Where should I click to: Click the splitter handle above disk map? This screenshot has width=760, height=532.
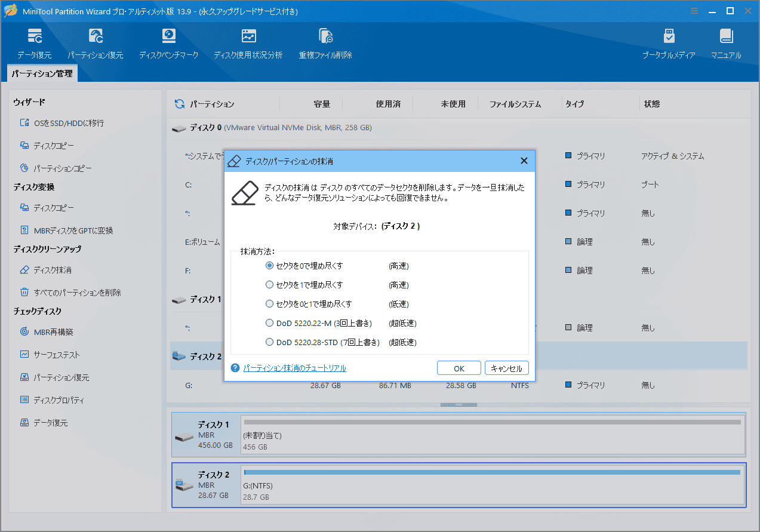coord(459,405)
